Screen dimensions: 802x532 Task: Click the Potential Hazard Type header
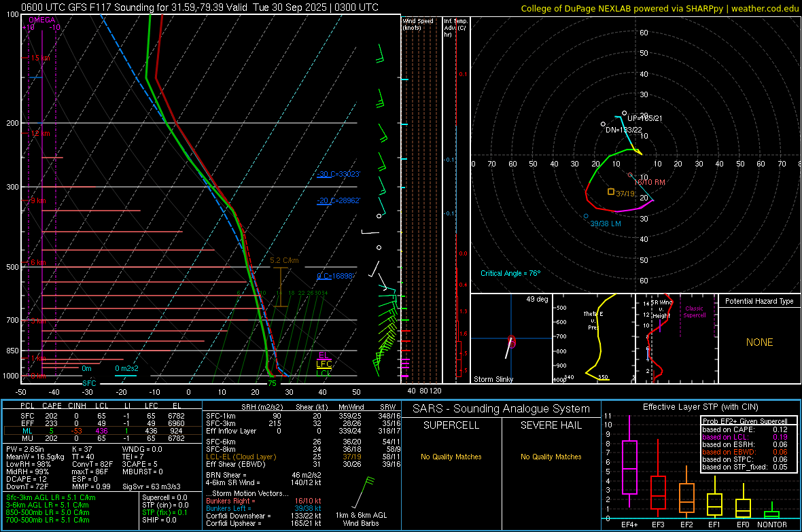pyautogui.click(x=759, y=301)
